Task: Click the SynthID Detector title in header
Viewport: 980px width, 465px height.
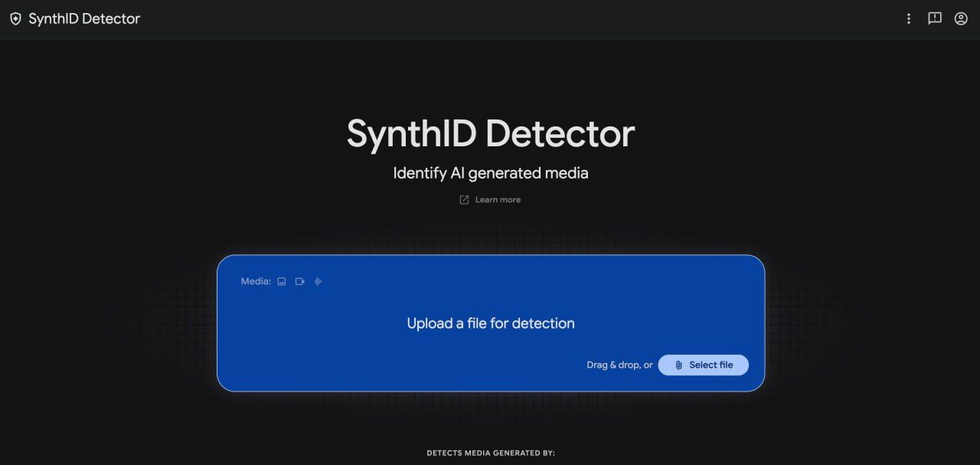Action: (x=84, y=19)
